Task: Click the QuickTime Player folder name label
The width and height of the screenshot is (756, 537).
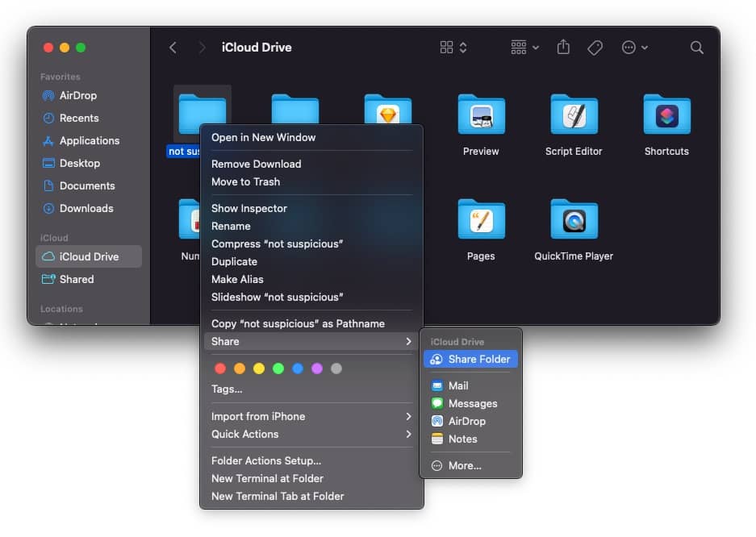Action: 574,256
